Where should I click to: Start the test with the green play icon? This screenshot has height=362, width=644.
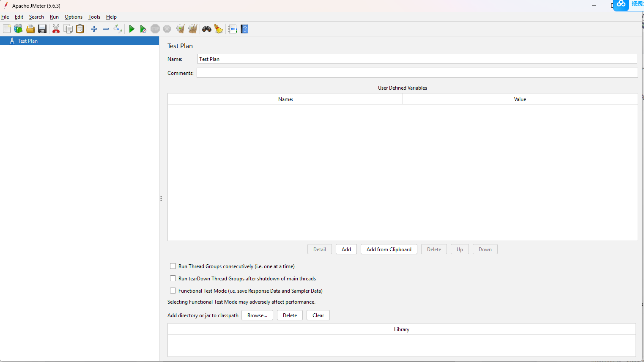pyautogui.click(x=132, y=29)
